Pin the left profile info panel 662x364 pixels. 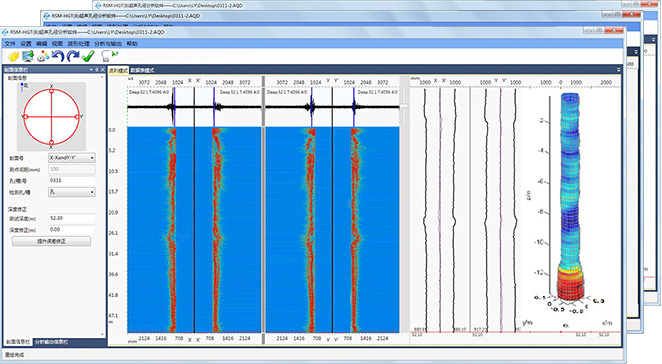[97, 70]
